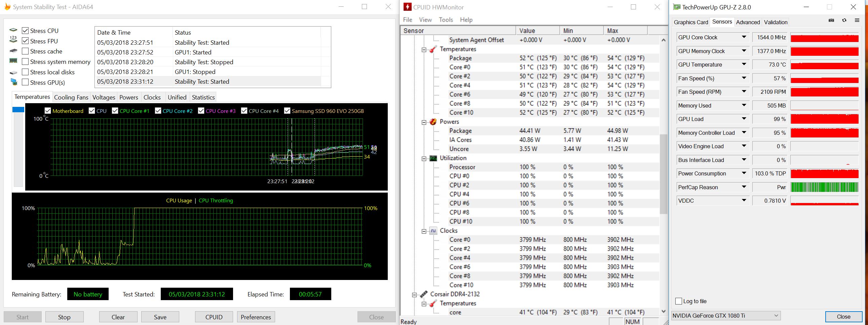Click the Clocks waveform icon in HWMonitor

(x=433, y=231)
